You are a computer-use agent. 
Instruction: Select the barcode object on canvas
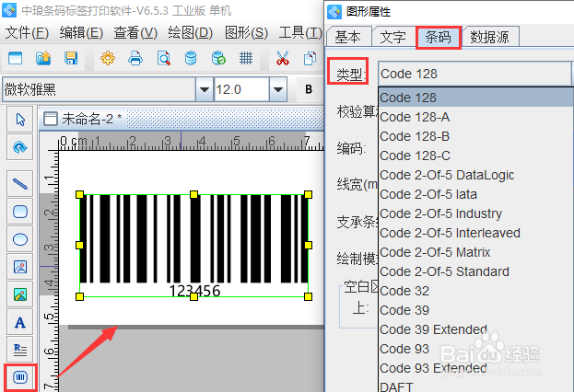pyautogui.click(x=194, y=246)
